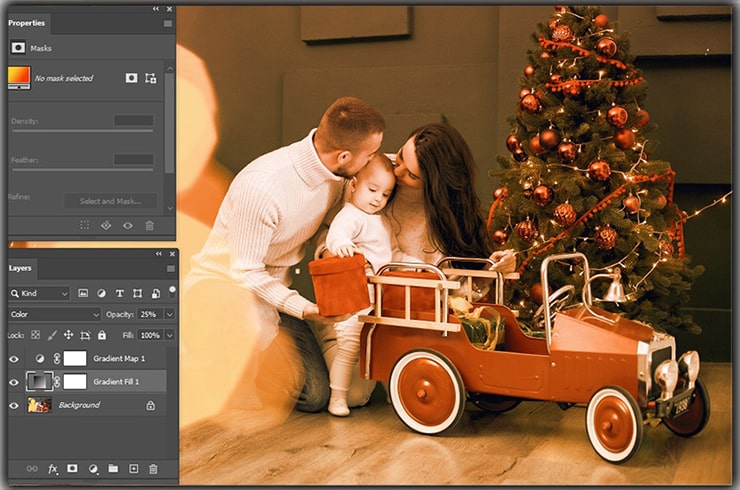This screenshot has height=490, width=740.
Task: Select the Gradient Fill 1 layer mask
Action: (x=75, y=381)
